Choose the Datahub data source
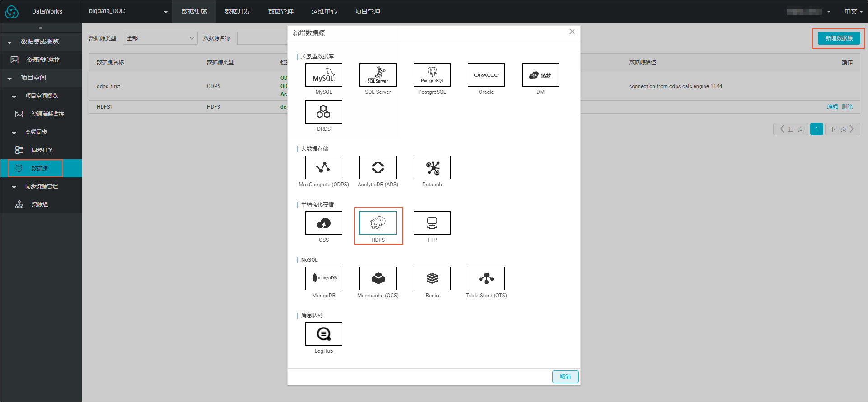This screenshot has height=402, width=868. [432, 167]
